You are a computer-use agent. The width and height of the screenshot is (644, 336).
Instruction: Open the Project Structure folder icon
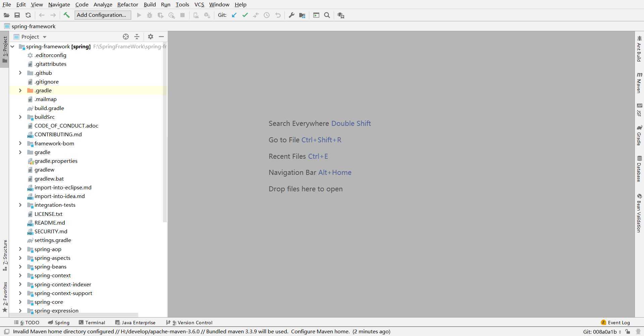pyautogui.click(x=302, y=15)
